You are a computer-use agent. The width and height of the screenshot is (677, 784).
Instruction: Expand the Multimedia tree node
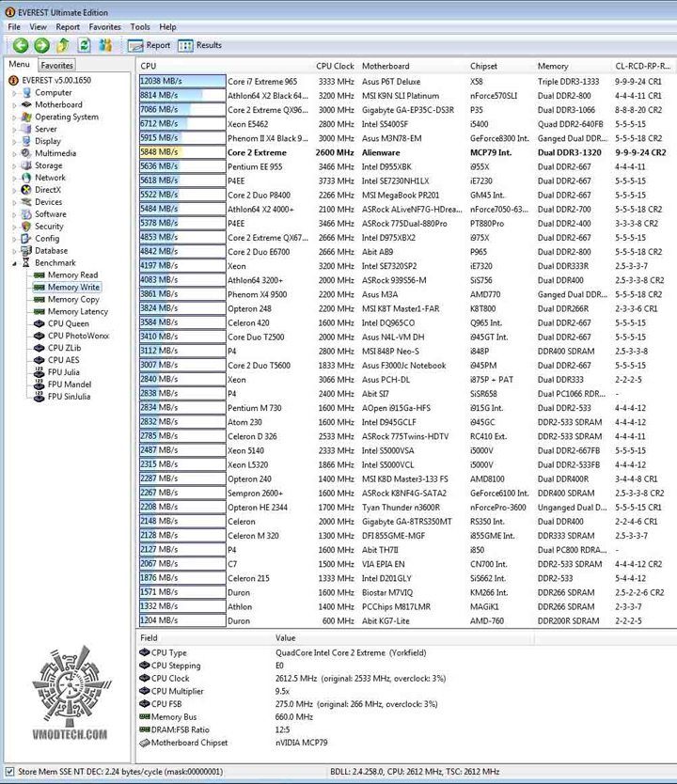[14, 153]
